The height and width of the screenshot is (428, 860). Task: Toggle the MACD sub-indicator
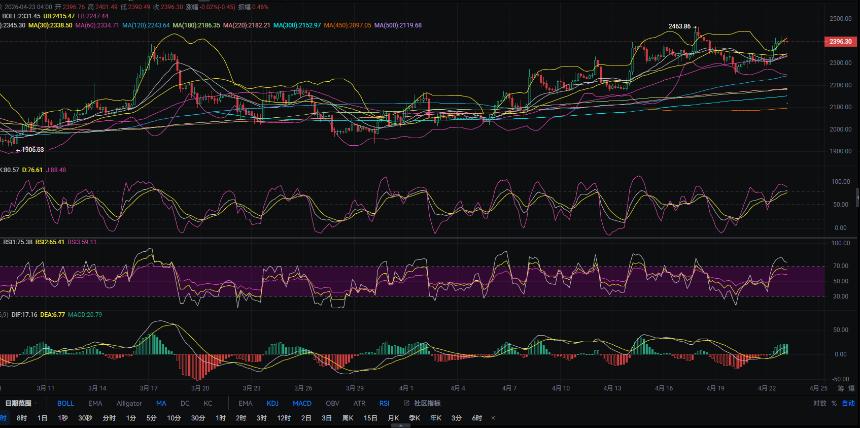302,403
